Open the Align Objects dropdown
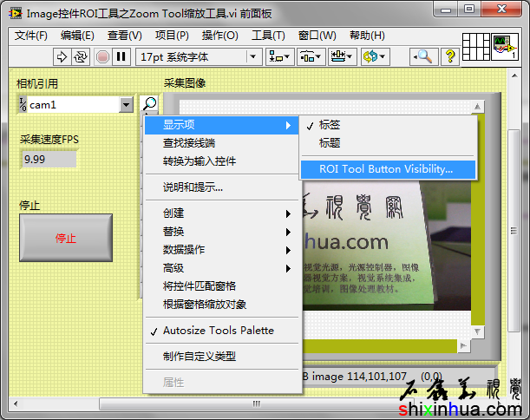 click(280, 56)
